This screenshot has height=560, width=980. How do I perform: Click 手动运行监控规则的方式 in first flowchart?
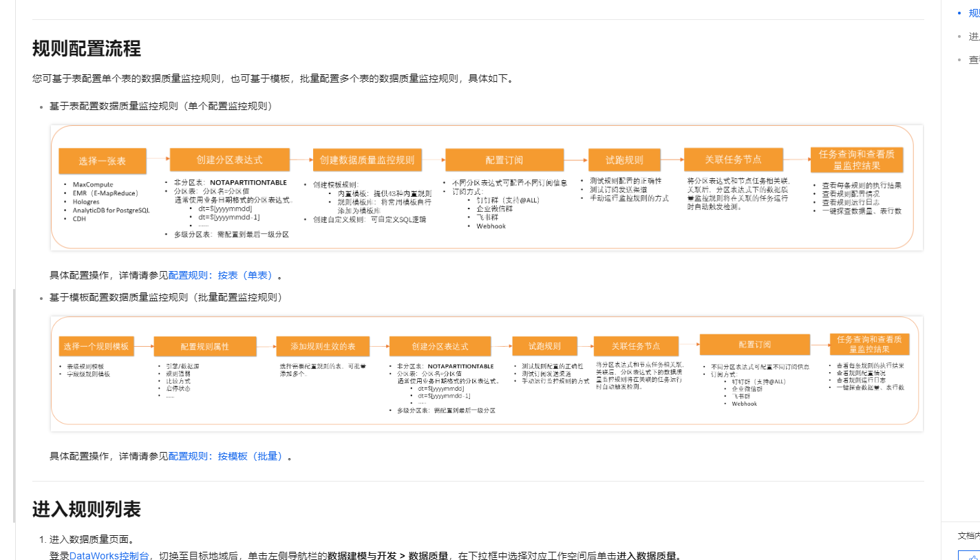(629, 197)
